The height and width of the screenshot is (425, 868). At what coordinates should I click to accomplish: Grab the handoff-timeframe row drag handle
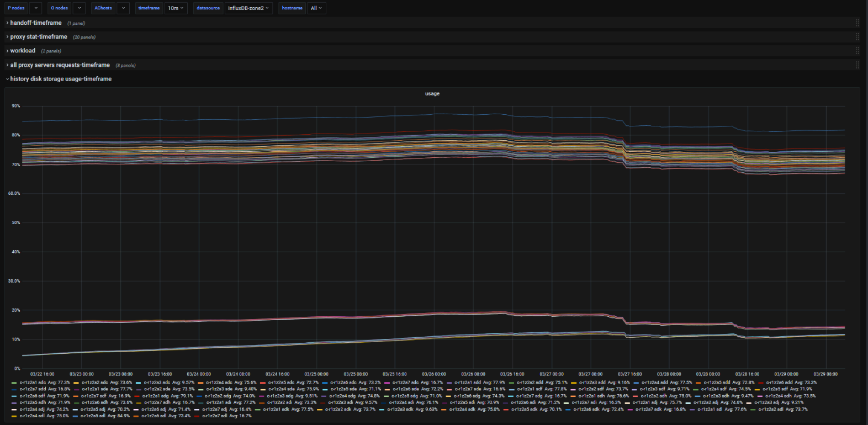pos(857,23)
